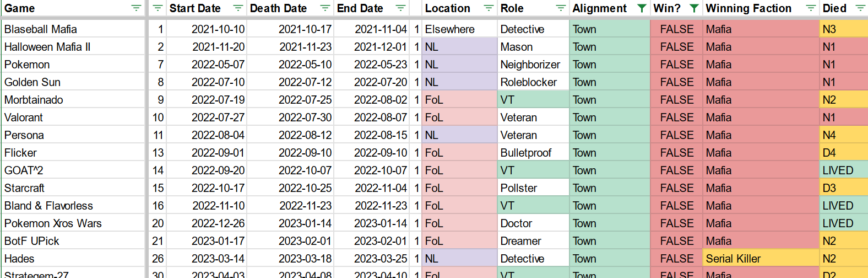Click the 2022-09-20 start date cell
This screenshot has height=278, width=868.
click(206, 170)
